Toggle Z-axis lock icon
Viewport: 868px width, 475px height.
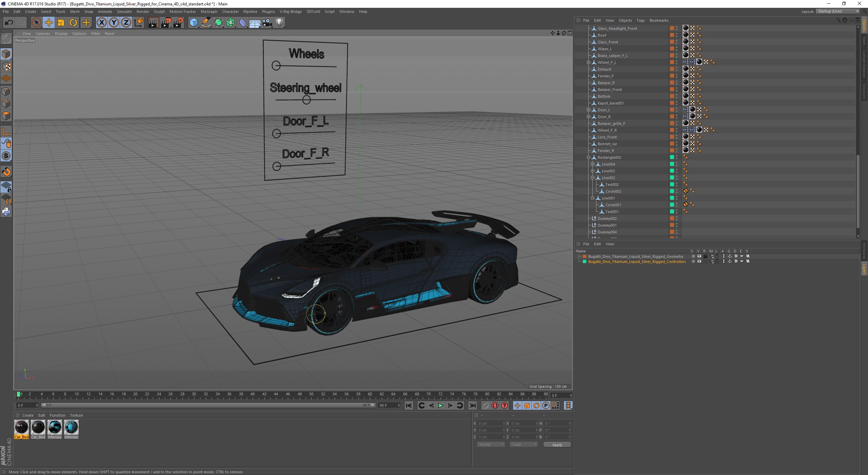[x=126, y=23]
